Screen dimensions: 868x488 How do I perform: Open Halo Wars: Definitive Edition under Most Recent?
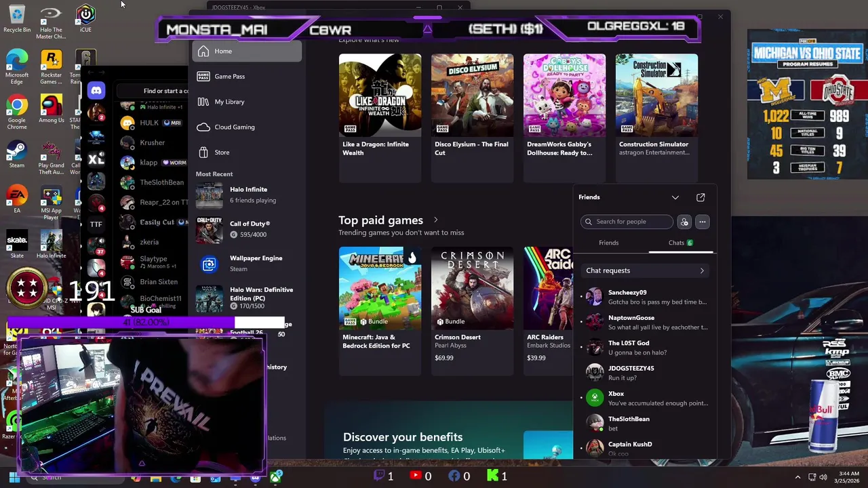[x=247, y=298]
